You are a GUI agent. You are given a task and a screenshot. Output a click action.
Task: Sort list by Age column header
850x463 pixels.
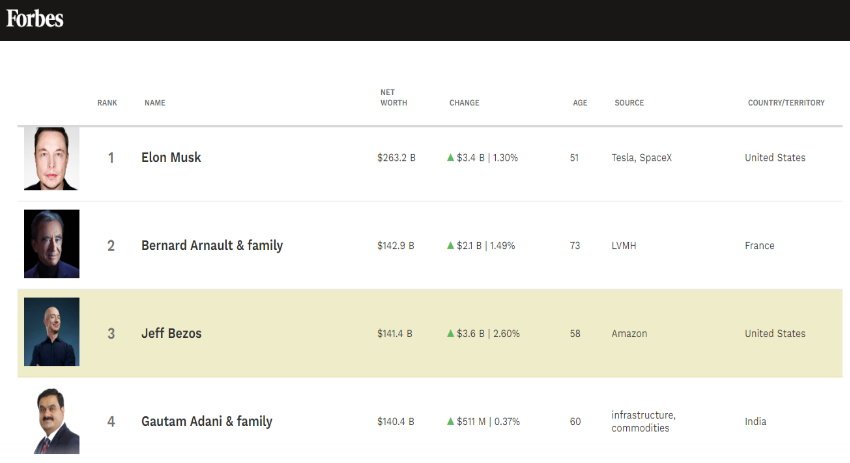[x=580, y=103]
